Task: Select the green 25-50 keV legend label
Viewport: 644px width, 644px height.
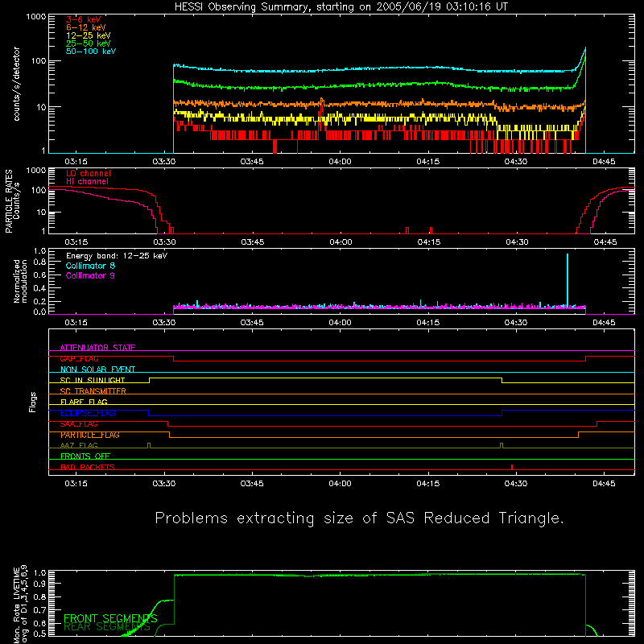Action: click(89, 43)
